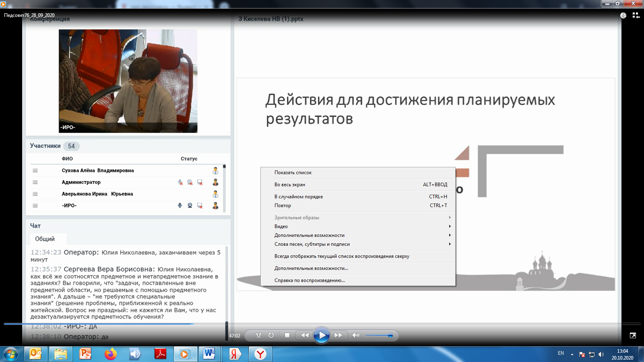The image size is (644, 362).
Task: Minimize the Media Player window
Action: (607, 4)
